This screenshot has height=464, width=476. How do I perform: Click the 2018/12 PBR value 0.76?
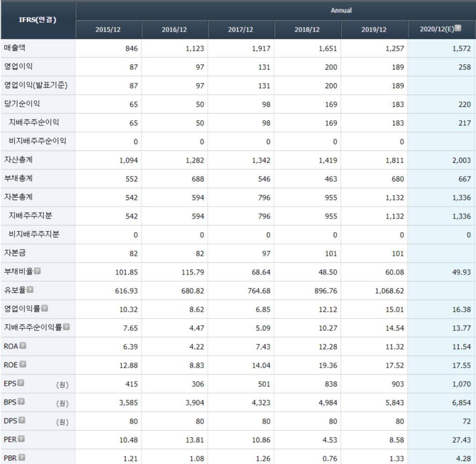coord(330,458)
